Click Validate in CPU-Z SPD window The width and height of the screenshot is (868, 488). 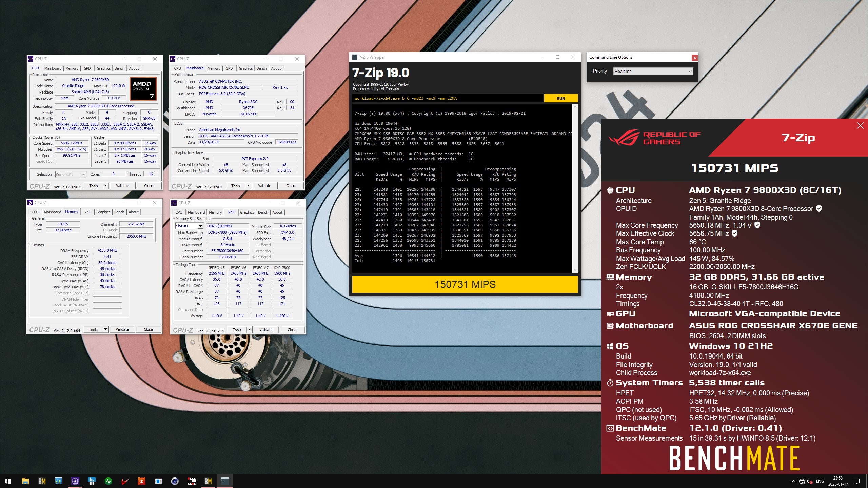pyautogui.click(x=266, y=330)
